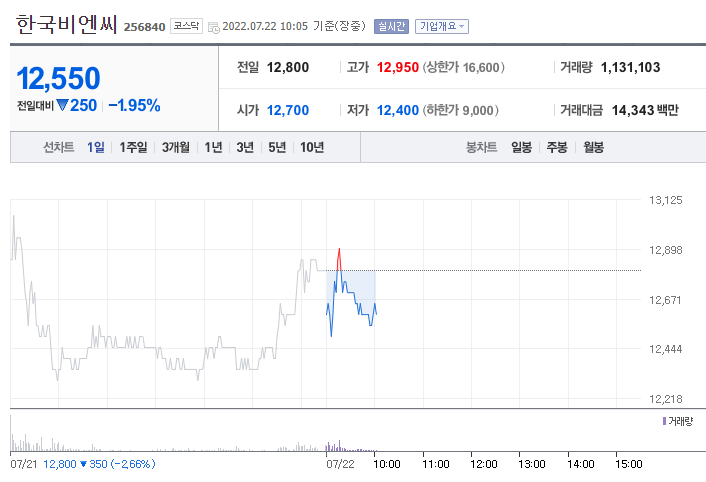Switch to the 1주일 line chart

pyautogui.click(x=133, y=147)
